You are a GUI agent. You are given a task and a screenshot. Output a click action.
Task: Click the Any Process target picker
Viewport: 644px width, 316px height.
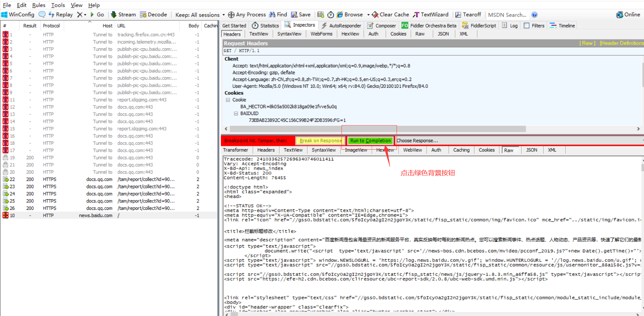pos(247,15)
